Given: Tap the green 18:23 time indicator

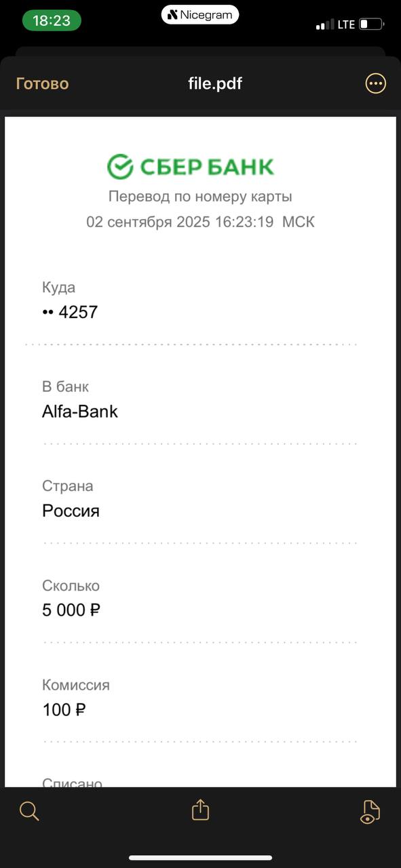Looking at the screenshot, I should [x=52, y=20].
